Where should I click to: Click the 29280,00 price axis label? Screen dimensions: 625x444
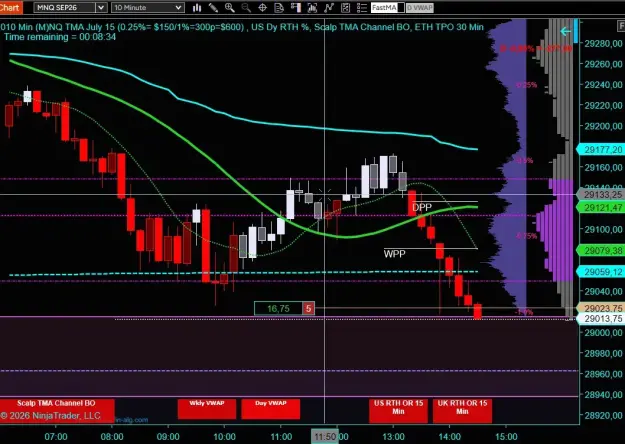(x=603, y=43)
